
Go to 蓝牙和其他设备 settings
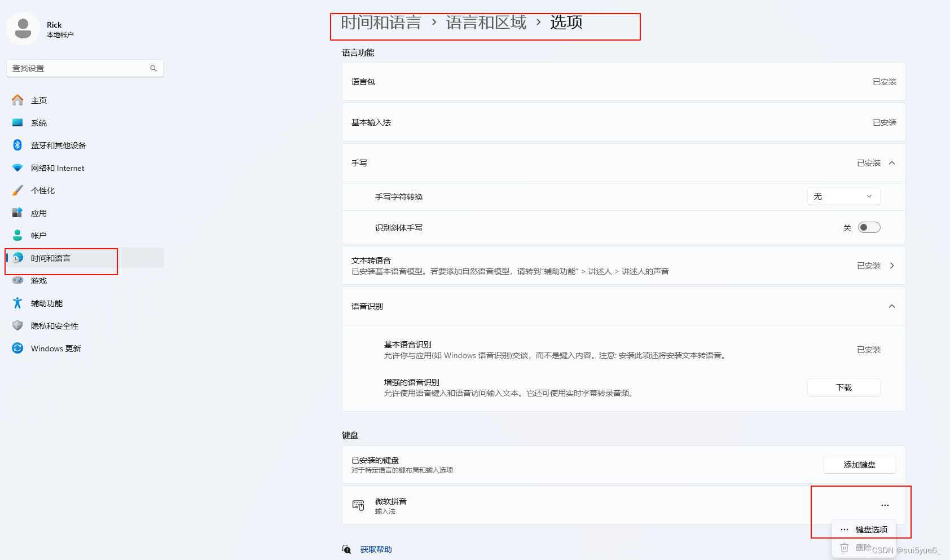[x=85, y=145]
